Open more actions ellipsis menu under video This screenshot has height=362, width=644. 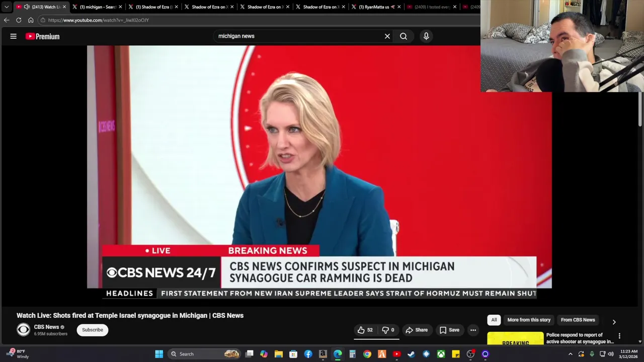coord(473,330)
